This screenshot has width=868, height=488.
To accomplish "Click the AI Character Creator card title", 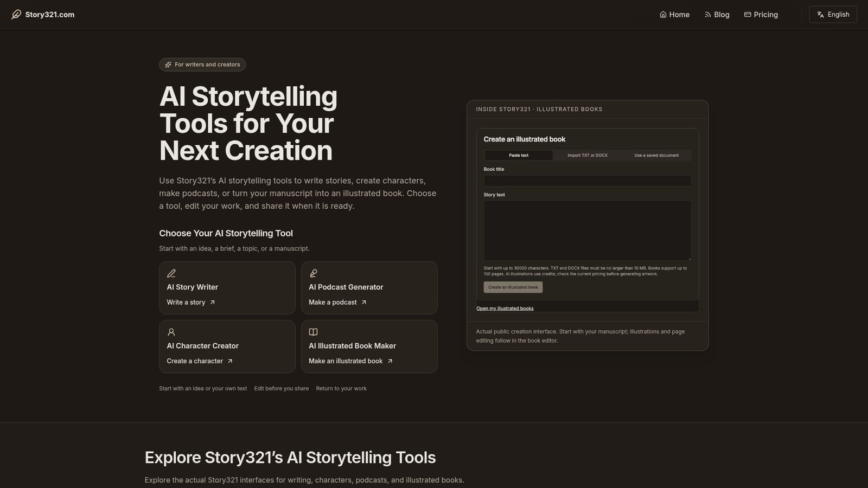I will 203,346.
